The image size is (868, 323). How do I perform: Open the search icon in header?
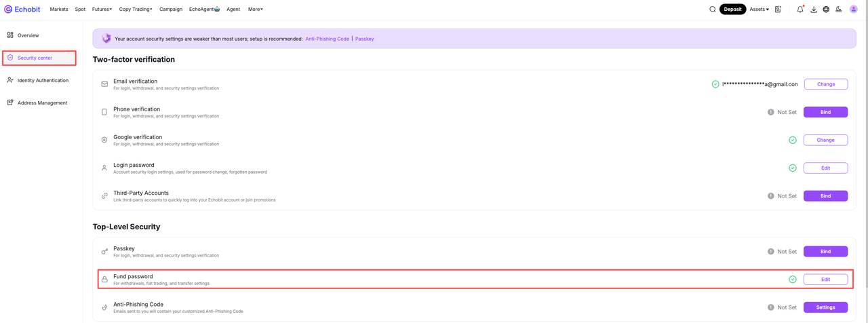pos(713,9)
